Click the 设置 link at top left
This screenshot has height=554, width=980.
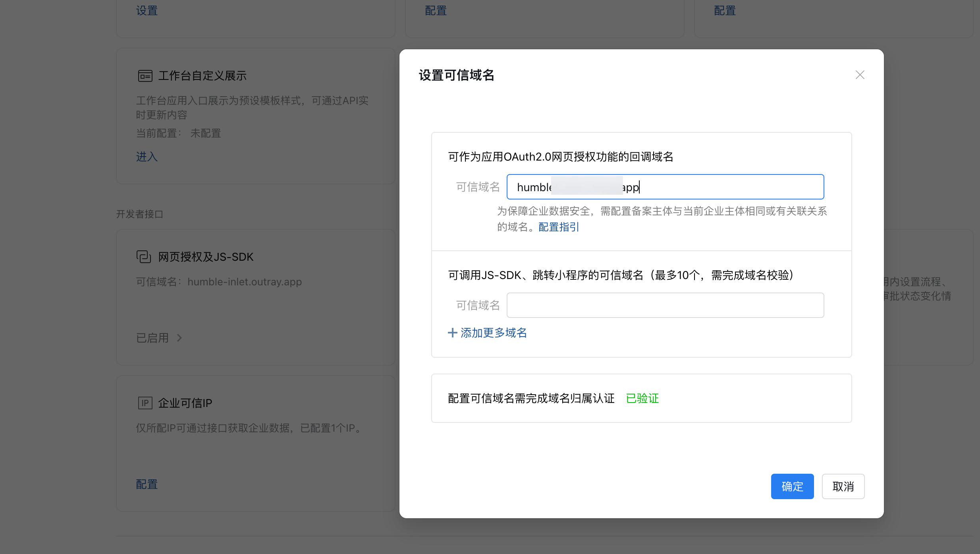pyautogui.click(x=147, y=10)
